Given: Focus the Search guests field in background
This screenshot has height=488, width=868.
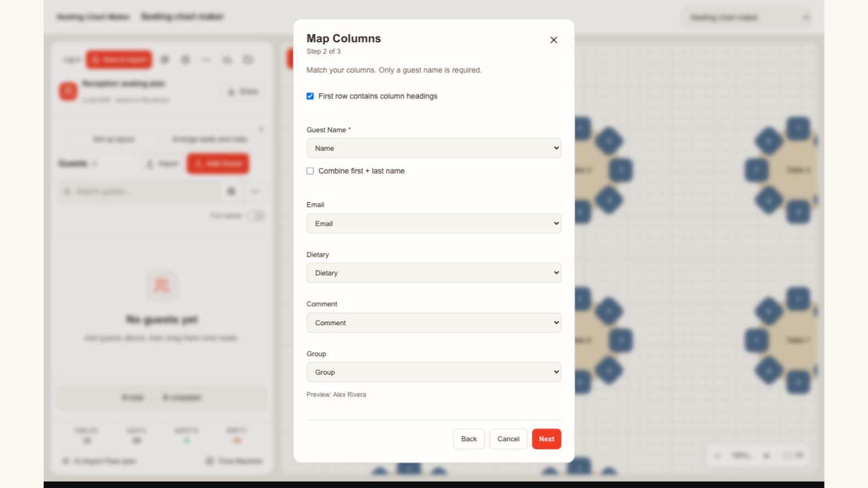Looking at the screenshot, I should click(x=140, y=191).
